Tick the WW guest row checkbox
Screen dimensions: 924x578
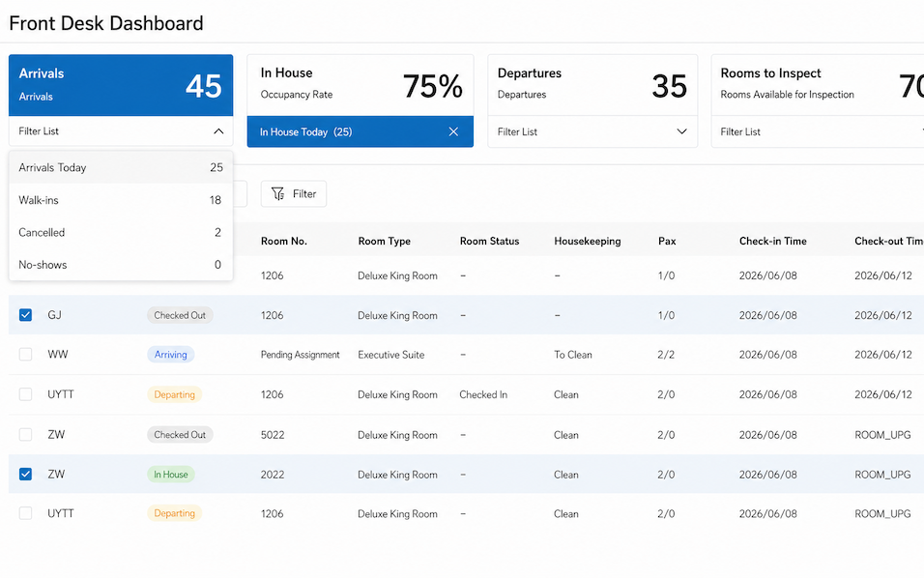click(x=25, y=354)
